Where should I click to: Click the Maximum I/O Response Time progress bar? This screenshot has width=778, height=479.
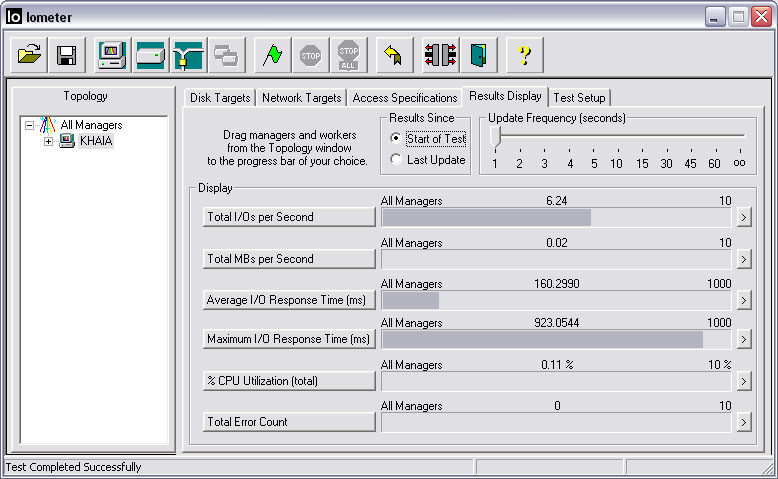[556, 340]
